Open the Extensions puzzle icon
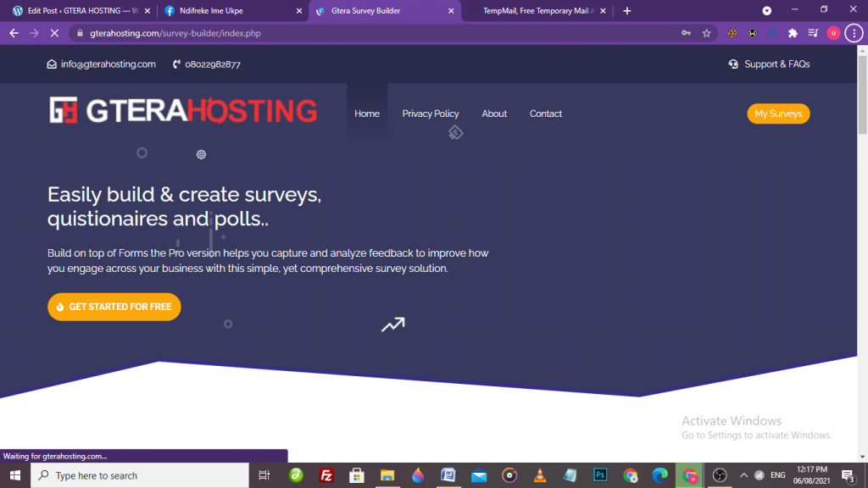Viewport: 868px width, 488px height. [793, 33]
